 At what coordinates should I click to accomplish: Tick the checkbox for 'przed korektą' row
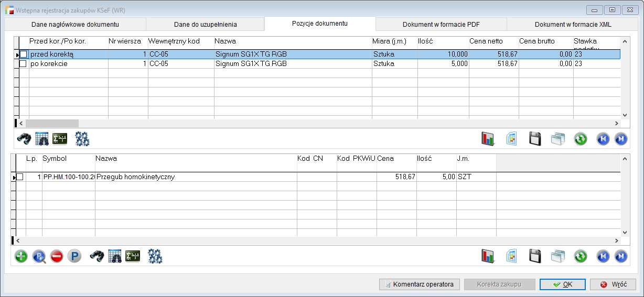point(23,54)
